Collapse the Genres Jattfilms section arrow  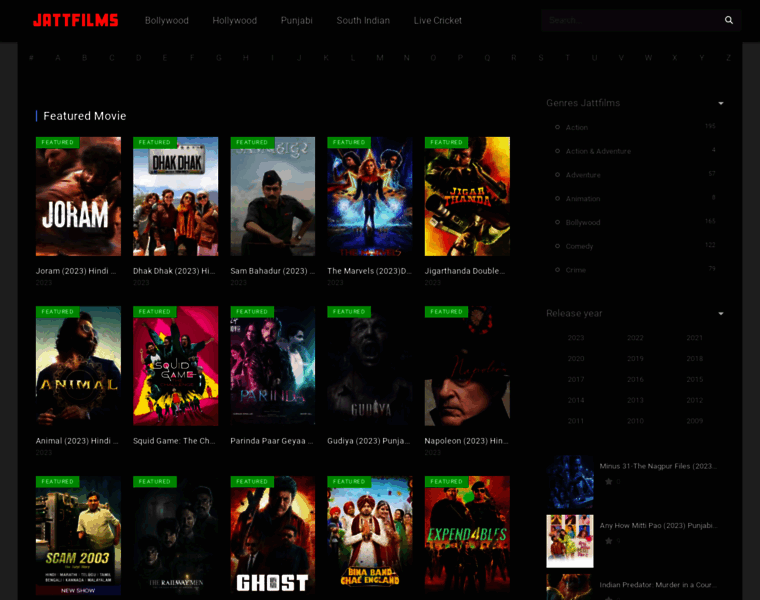(721, 103)
